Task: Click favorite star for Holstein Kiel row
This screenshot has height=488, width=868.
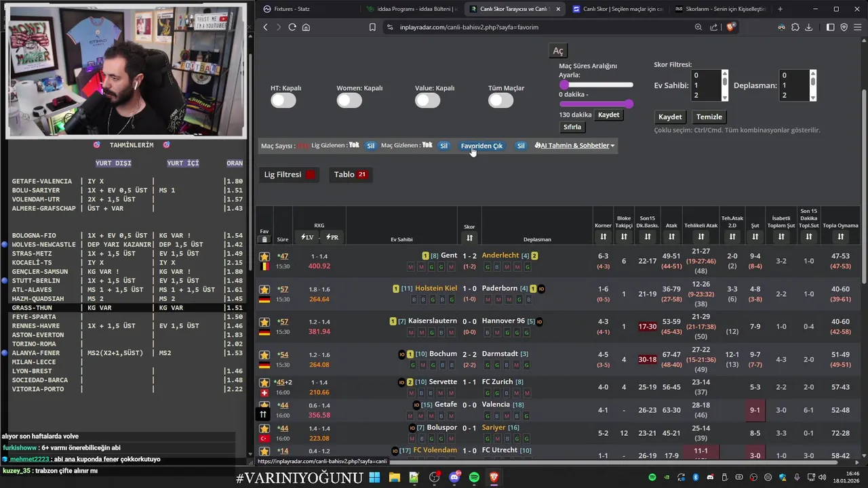Action: pos(264,289)
